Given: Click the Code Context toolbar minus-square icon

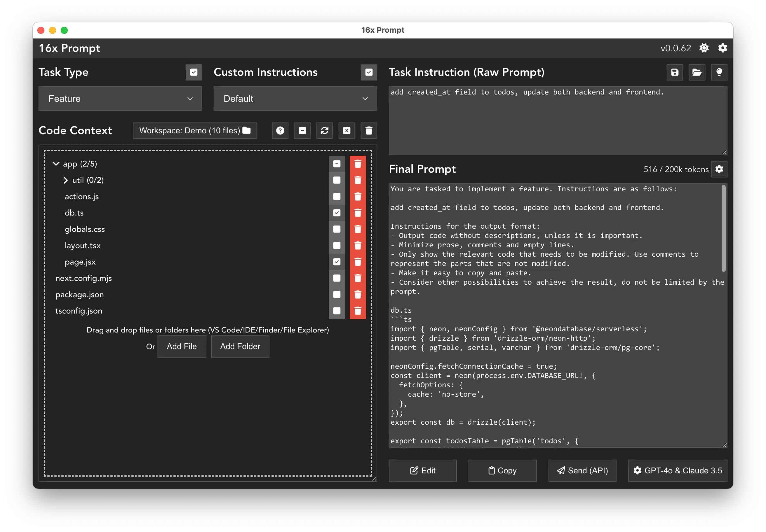Looking at the screenshot, I should pyautogui.click(x=302, y=130).
